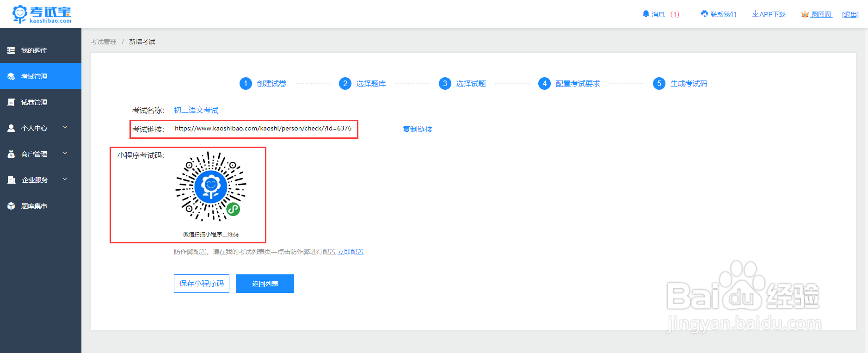868x353 pixels.
Task: Click the 考试宝 kaoshibao.com logo
Action: 42,14
